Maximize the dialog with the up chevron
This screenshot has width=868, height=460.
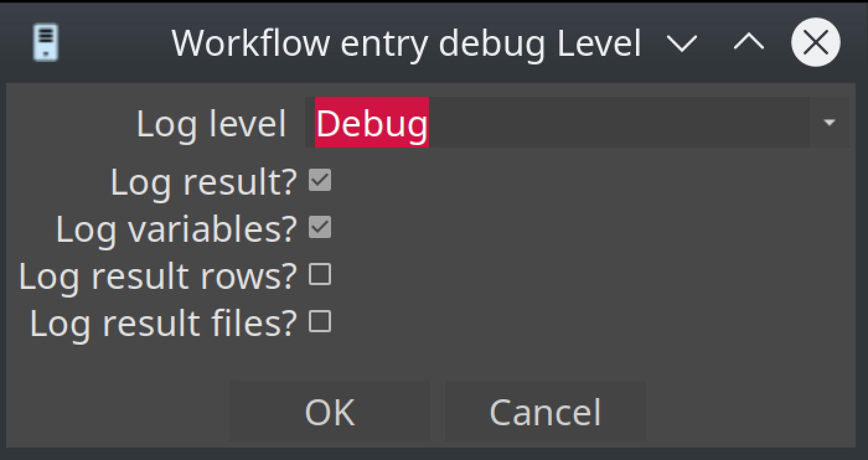pos(749,43)
